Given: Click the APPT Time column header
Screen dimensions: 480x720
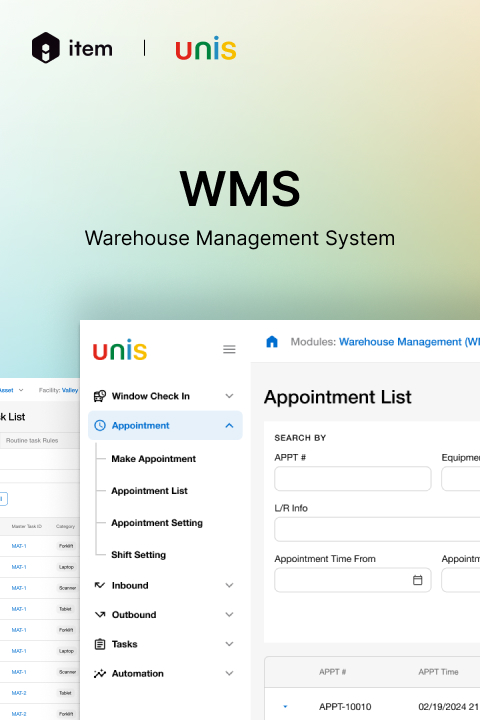Looking at the screenshot, I should tap(438, 672).
